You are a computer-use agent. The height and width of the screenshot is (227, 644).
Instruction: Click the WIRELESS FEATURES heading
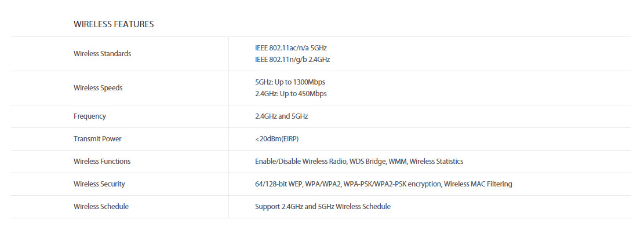114,24
